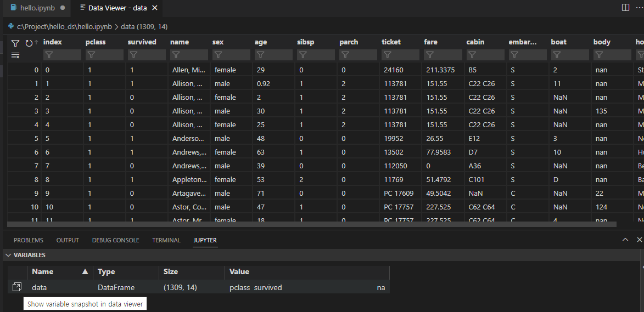Sort by the cabin column header
The height and width of the screenshot is (312, 644).
(475, 42)
